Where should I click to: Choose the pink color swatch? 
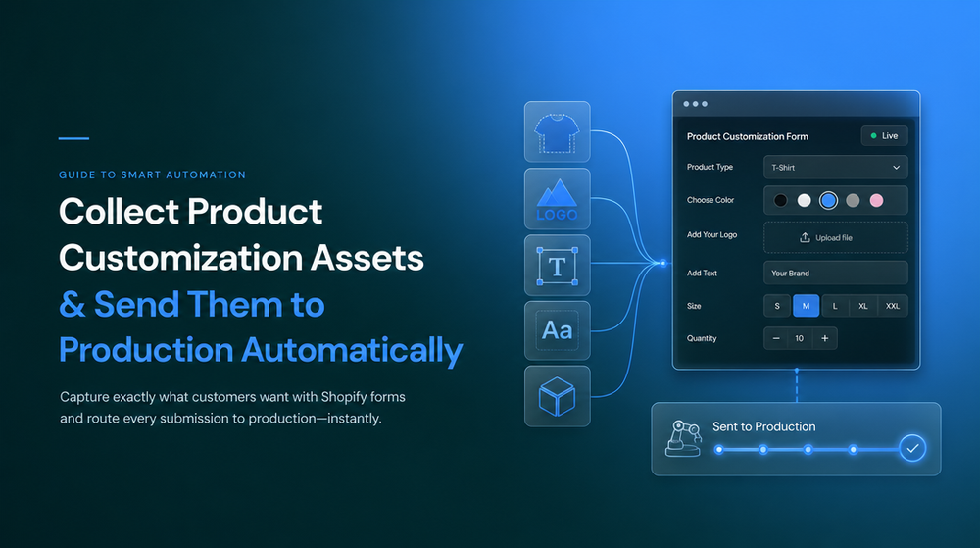pos(877,200)
